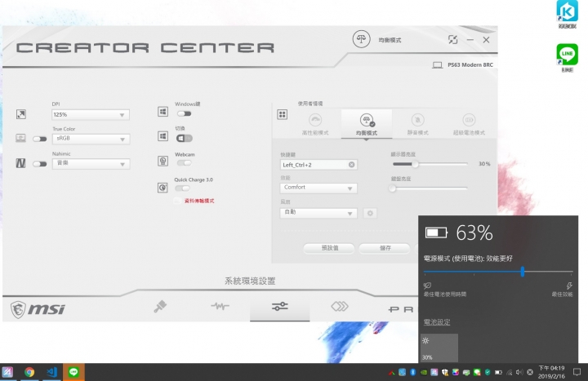
Task: Open the True Color sRGB dropdown
Action: (91, 139)
